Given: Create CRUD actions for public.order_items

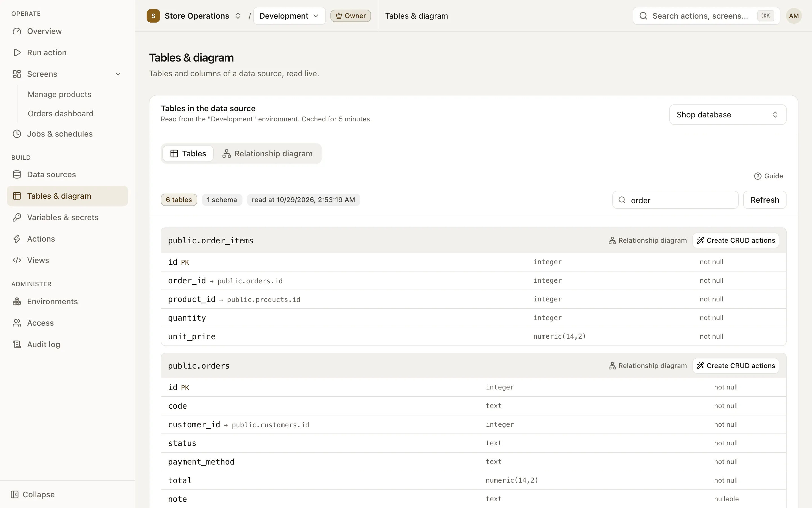Looking at the screenshot, I should click(x=736, y=240).
